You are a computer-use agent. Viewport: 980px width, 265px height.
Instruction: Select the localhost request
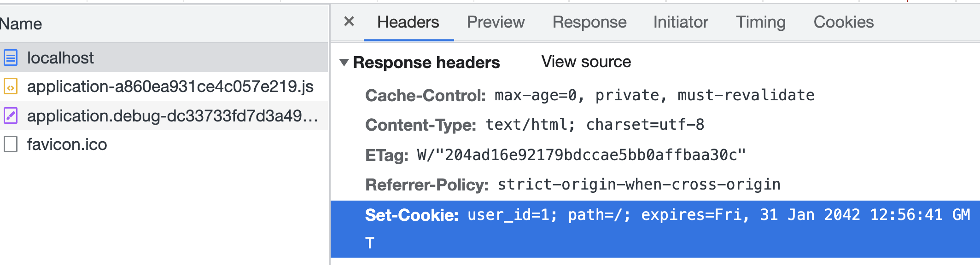pyautogui.click(x=60, y=58)
